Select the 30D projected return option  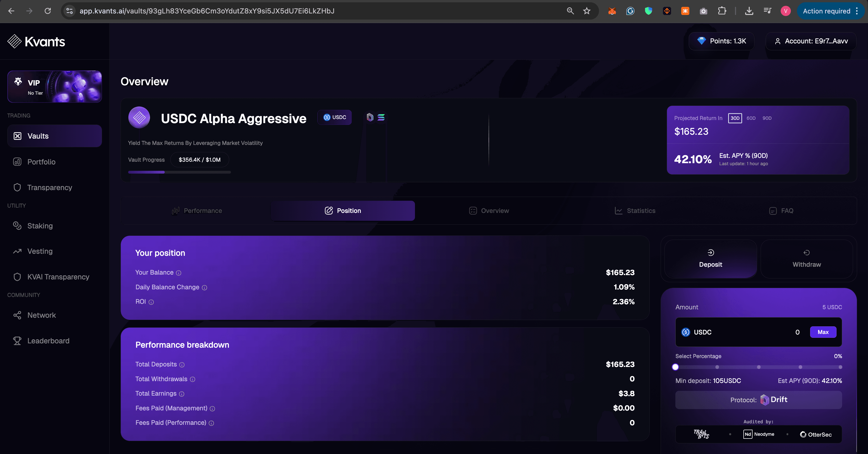735,118
